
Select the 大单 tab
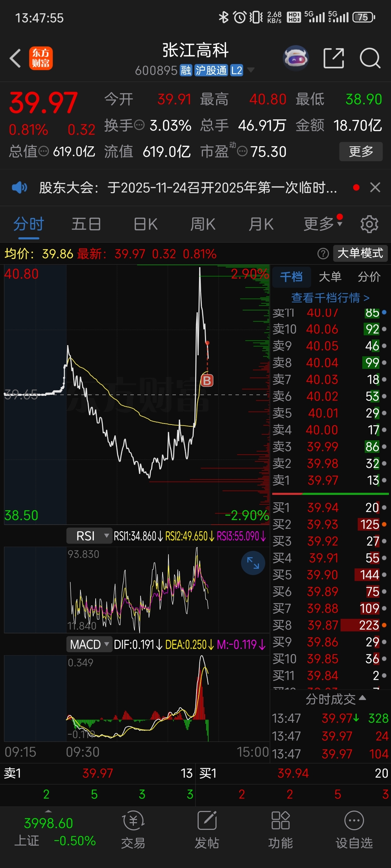coord(330,277)
